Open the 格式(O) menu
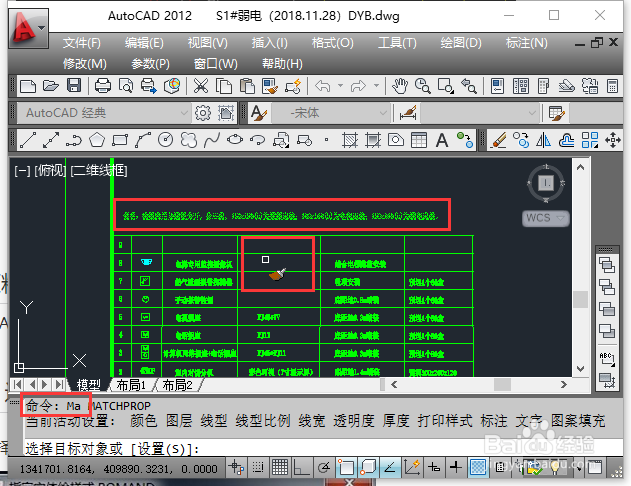The height and width of the screenshot is (486, 631). tap(332, 43)
